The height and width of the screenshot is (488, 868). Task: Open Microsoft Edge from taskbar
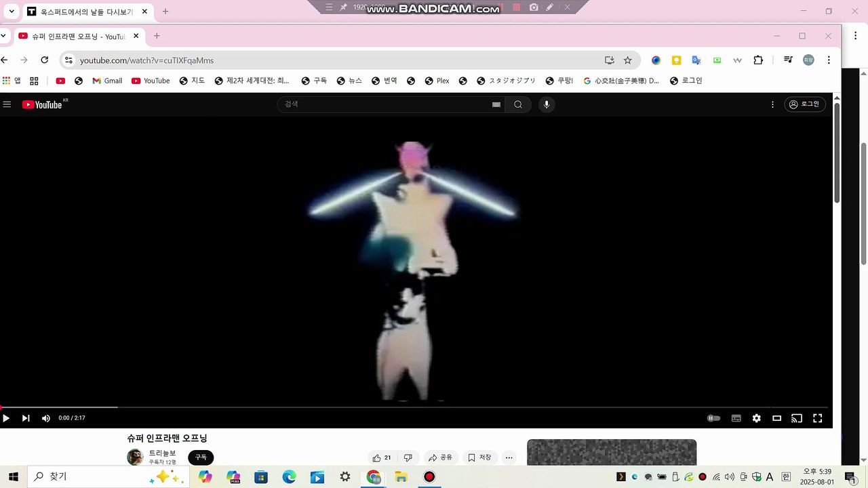tap(290, 477)
